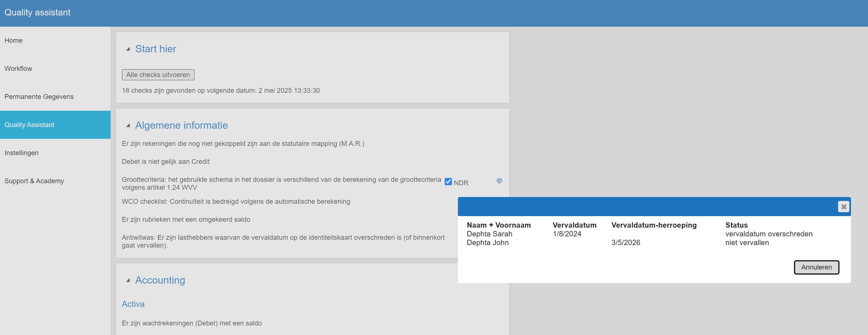
Task: Click the Algemene informatie heading
Action: 182,126
